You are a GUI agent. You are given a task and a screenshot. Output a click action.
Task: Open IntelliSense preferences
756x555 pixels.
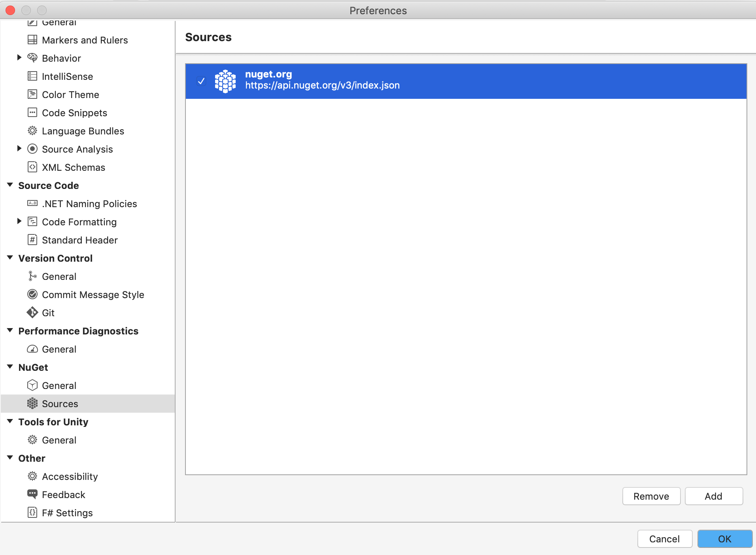click(67, 76)
